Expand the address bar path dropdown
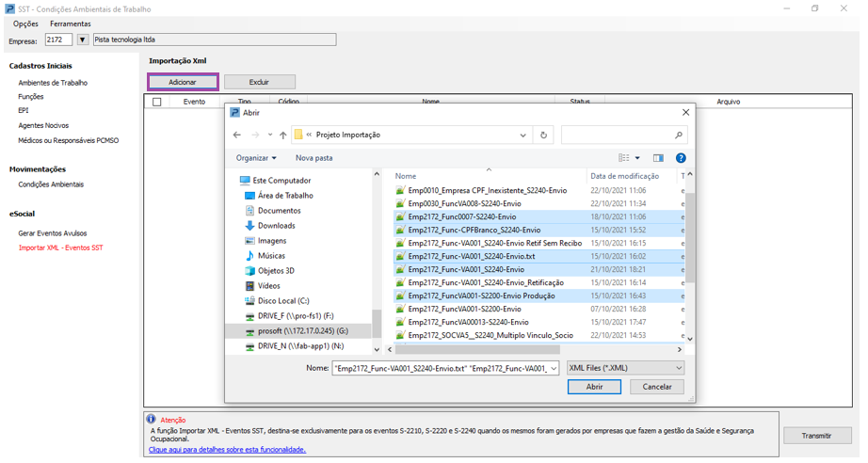868x463 pixels. tap(523, 136)
